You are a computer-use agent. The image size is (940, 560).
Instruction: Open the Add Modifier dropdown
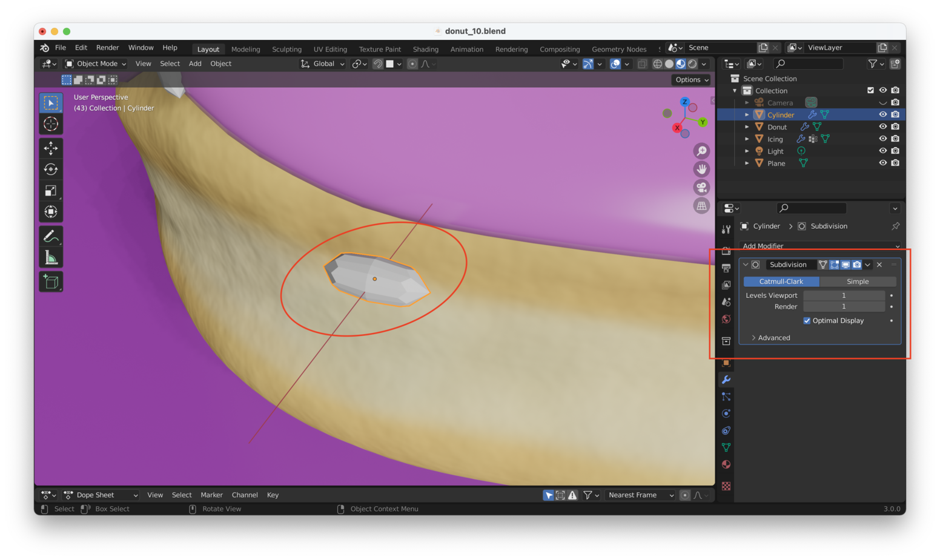(820, 246)
